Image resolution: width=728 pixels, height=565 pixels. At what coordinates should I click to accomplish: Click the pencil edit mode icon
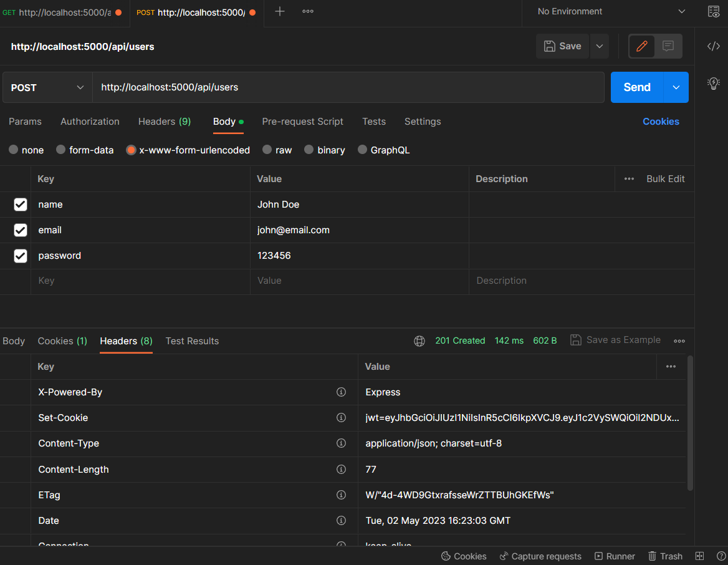[x=642, y=46]
